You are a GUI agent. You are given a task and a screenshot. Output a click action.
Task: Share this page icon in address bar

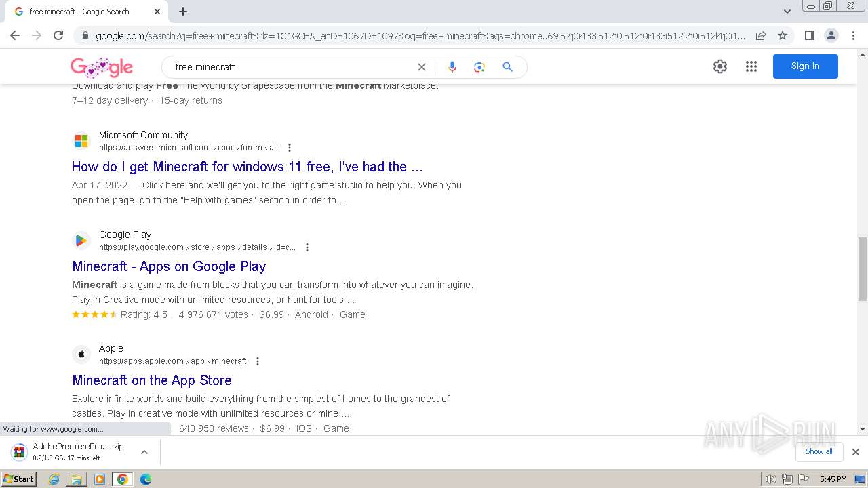761,35
